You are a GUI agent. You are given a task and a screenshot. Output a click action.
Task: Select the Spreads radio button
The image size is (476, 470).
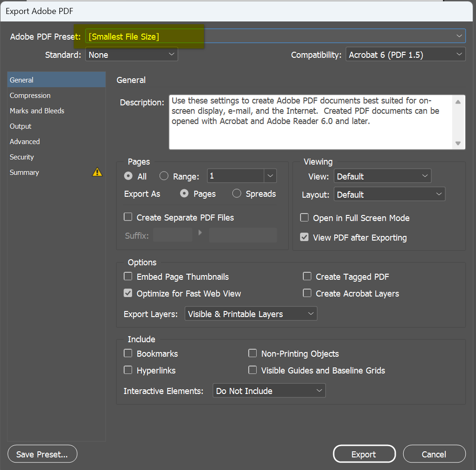pyautogui.click(x=237, y=194)
